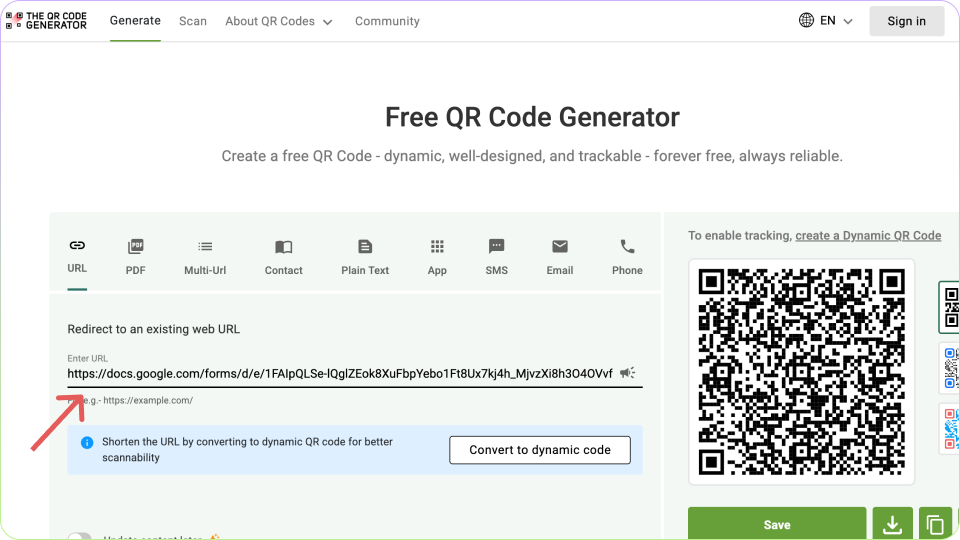Click the green Save button
960x540 pixels.
(x=777, y=524)
